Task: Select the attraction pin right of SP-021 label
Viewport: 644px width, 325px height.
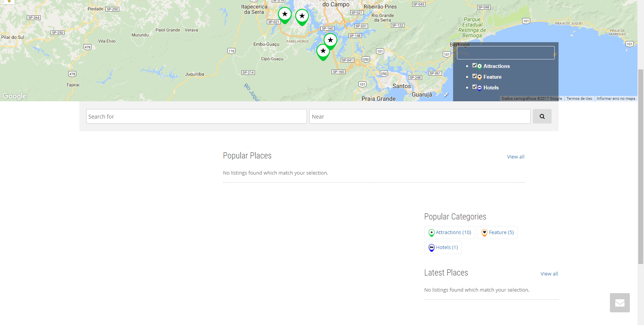Action: coord(302,17)
